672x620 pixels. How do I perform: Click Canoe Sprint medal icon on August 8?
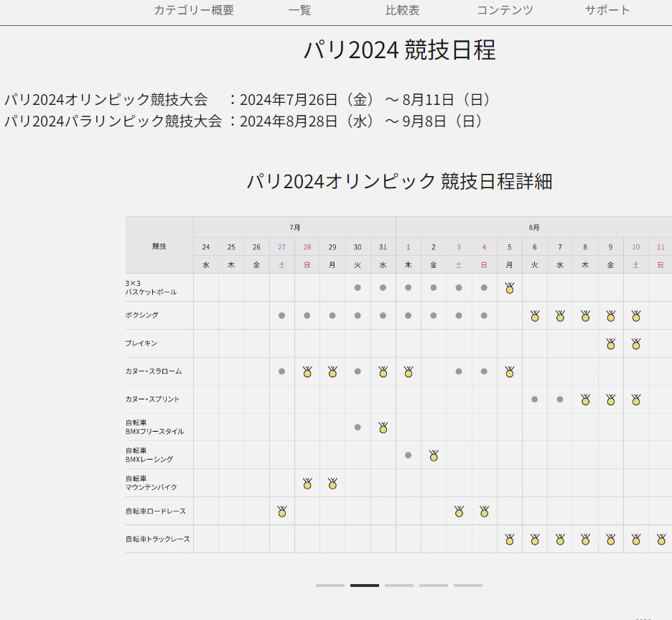point(585,399)
